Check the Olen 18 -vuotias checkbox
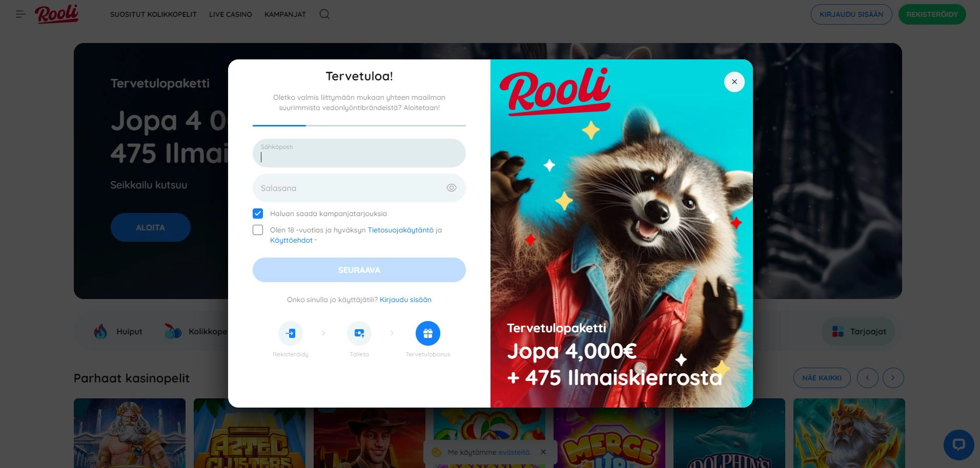The image size is (980, 468). pos(258,230)
